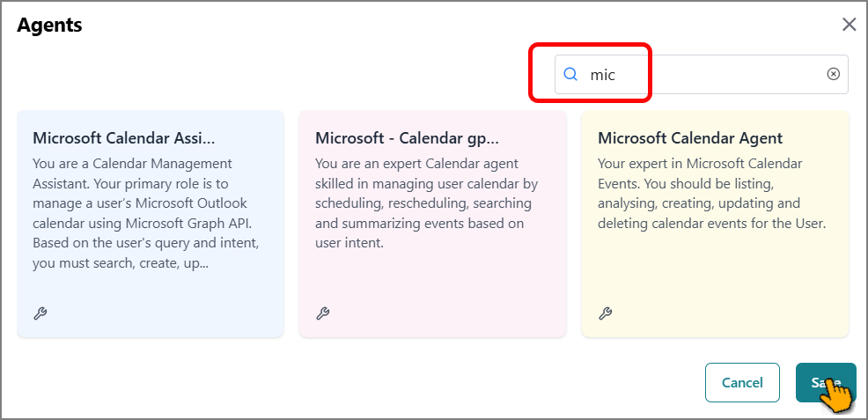The height and width of the screenshot is (420, 868).
Task: Click the Microsoft Calendar Events description text
Action: (x=712, y=194)
